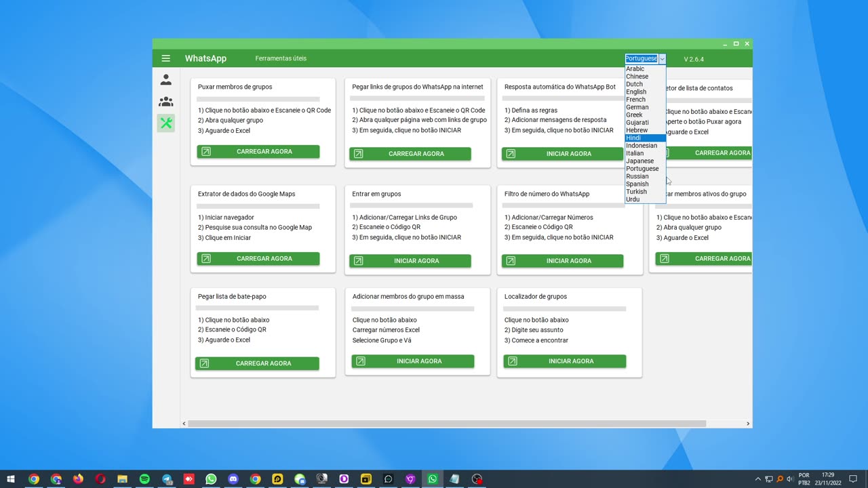Open the Windows notification center

point(853,479)
